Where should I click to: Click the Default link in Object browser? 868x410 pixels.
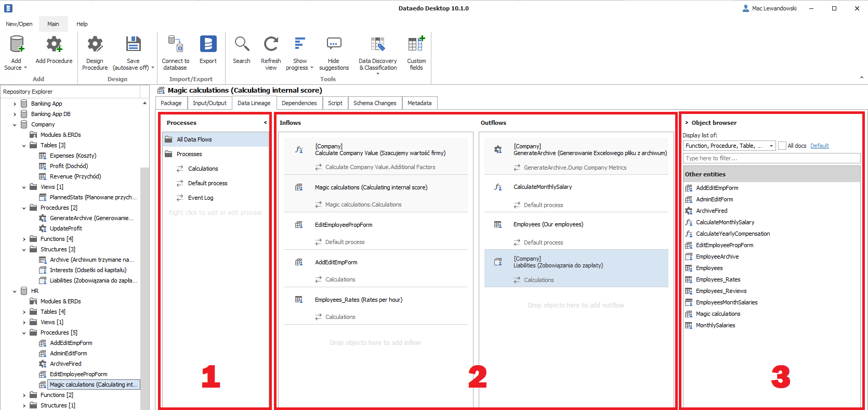click(x=819, y=146)
